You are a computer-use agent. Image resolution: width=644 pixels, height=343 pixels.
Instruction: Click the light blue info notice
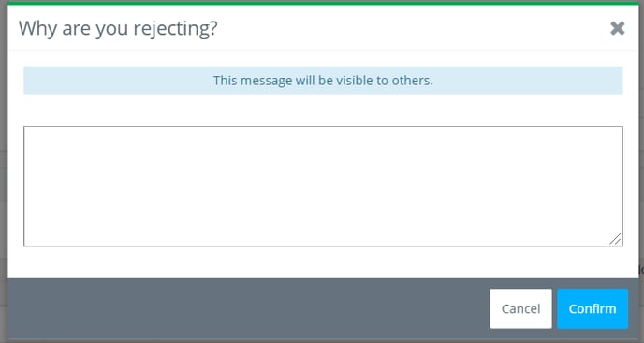[323, 81]
